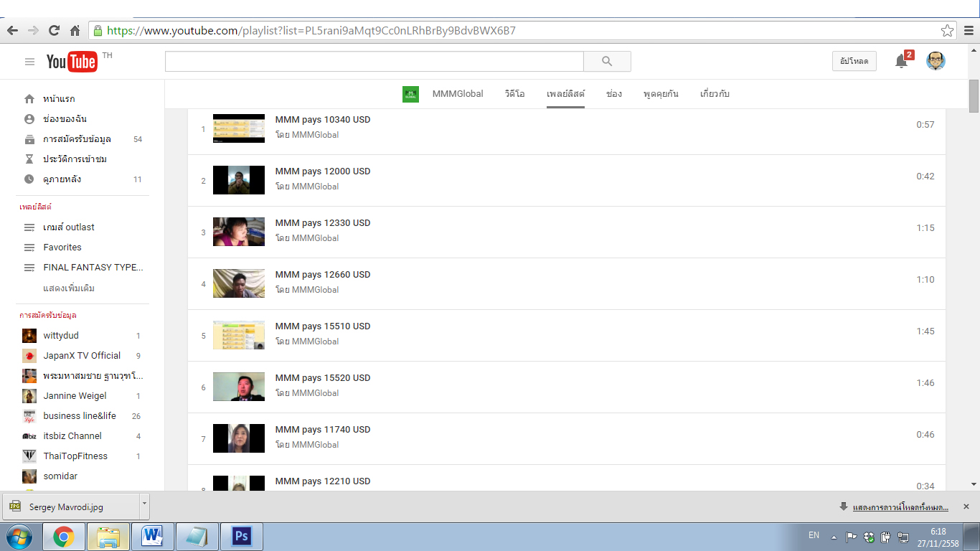Toggle YouTube guide hamburger menu
The width and height of the screenshot is (980, 551).
click(x=29, y=62)
